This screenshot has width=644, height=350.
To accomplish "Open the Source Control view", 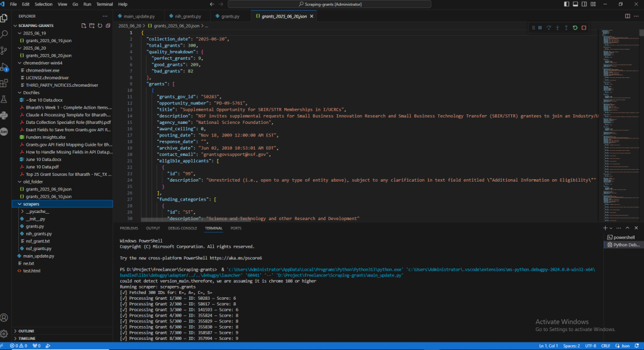I will click(x=5, y=50).
